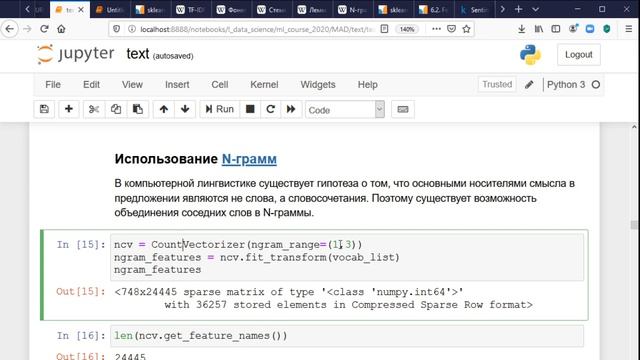Click the pencil edit mode icon

529,84
